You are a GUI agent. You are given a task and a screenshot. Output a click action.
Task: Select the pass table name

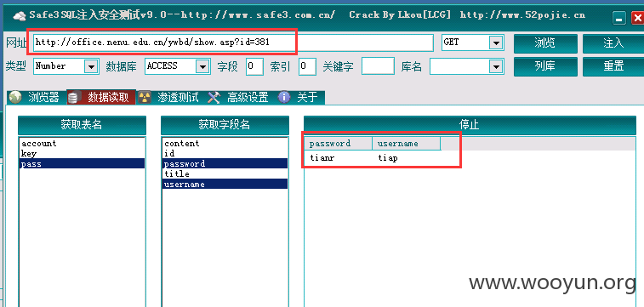[x=83, y=164]
